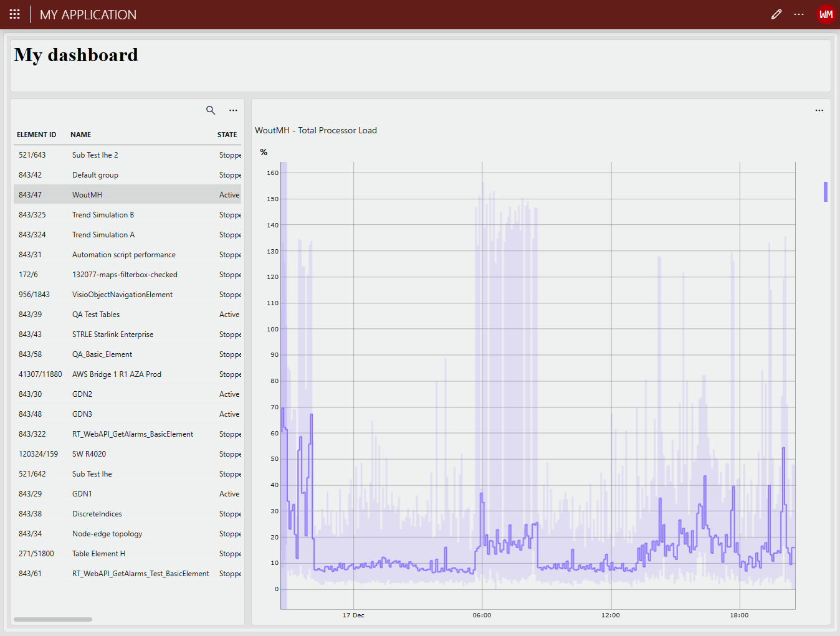Click the table horizontal scrollbar
The height and width of the screenshot is (636, 840).
(x=53, y=619)
